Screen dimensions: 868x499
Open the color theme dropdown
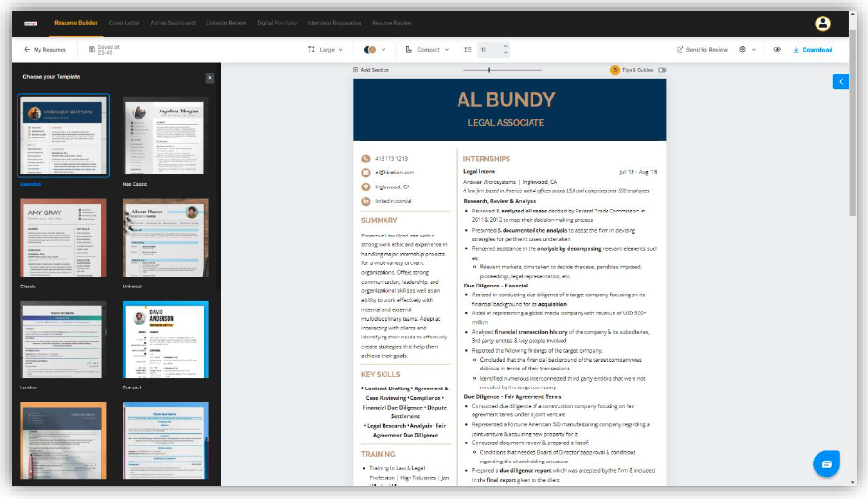click(x=375, y=50)
